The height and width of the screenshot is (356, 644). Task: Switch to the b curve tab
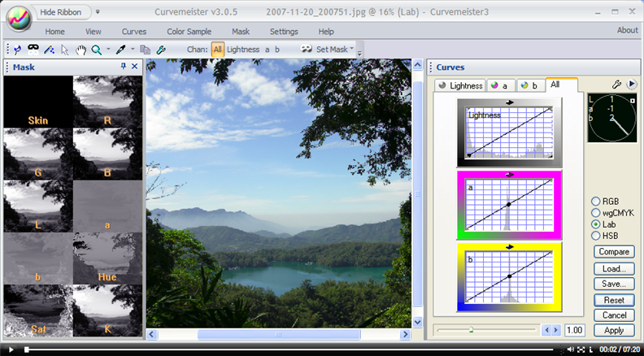tap(530, 85)
